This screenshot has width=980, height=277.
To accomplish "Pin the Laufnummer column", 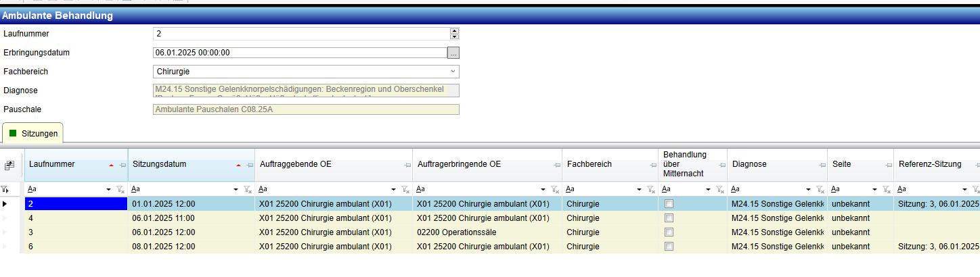I will pos(122,165).
